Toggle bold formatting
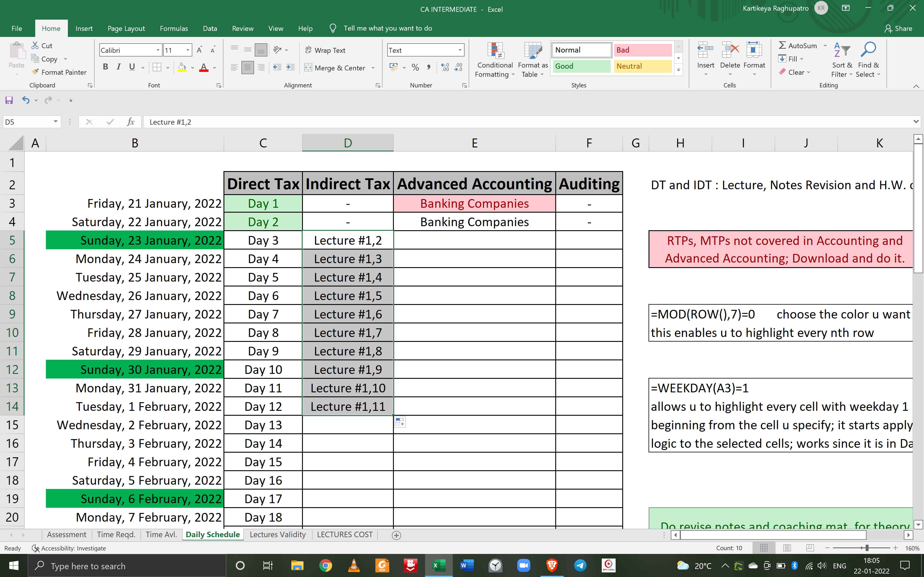This screenshot has width=924, height=577. [x=105, y=67]
